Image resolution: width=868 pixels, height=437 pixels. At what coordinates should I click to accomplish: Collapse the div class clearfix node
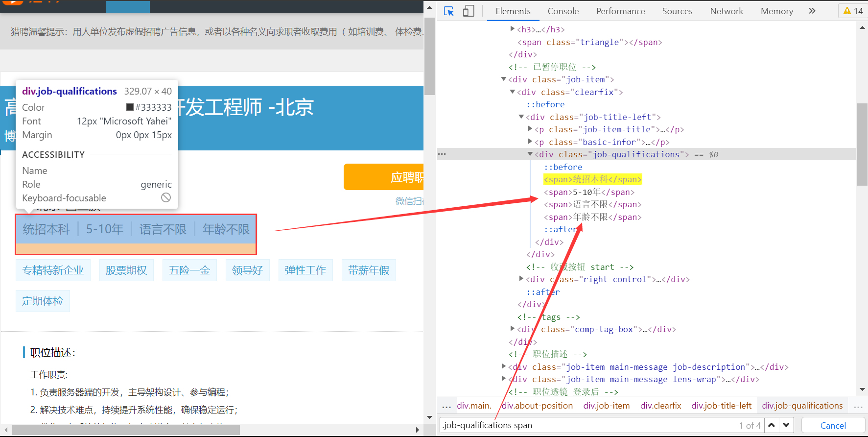tap(513, 92)
